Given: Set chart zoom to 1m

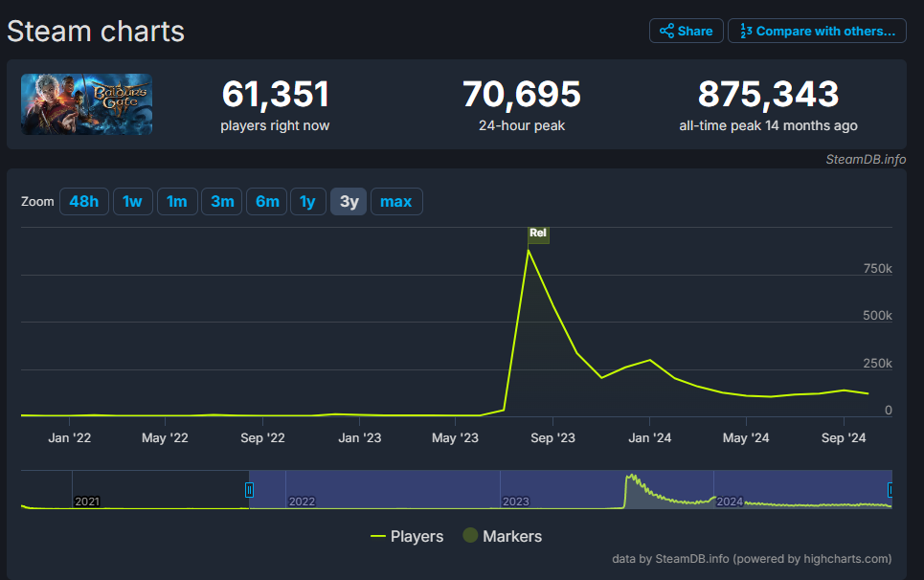Looking at the screenshot, I should tap(177, 201).
